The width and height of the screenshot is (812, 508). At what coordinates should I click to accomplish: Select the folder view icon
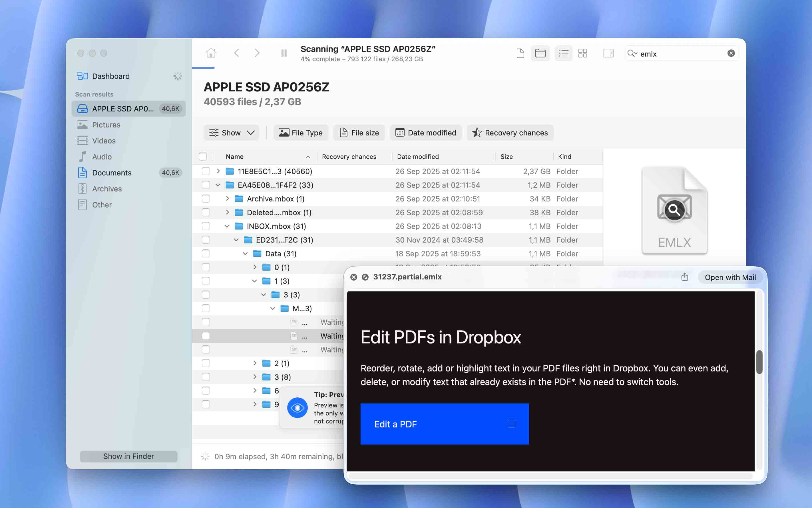540,53
